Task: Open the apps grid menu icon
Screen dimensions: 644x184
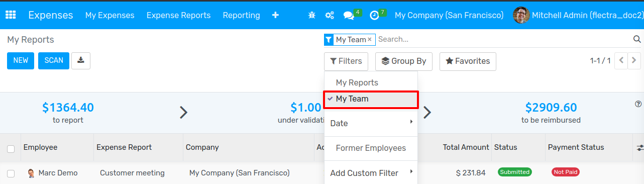Action: tap(11, 15)
